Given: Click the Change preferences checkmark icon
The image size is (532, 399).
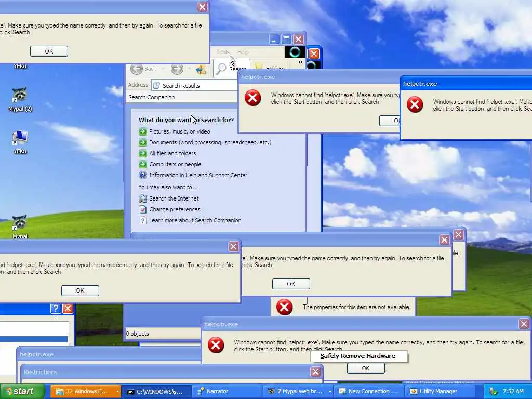Looking at the screenshot, I should 143,209.
